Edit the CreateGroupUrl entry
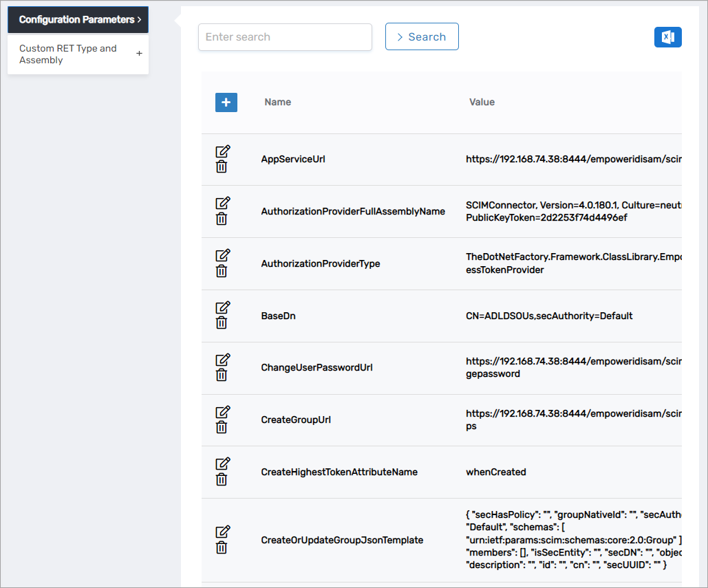The width and height of the screenshot is (708, 588). coord(222,413)
